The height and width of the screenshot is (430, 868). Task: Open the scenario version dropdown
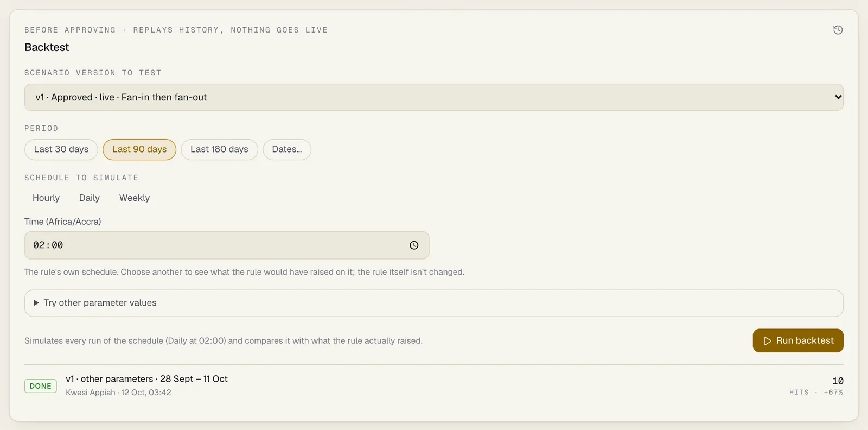[x=434, y=97]
